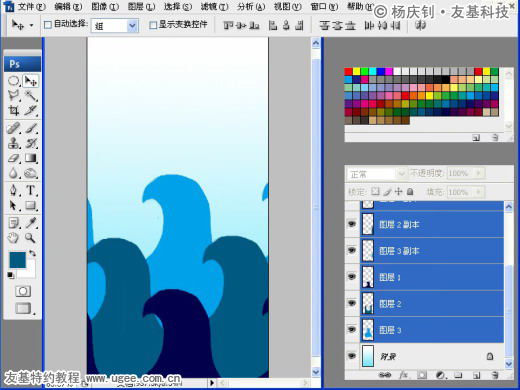
Task: Open the tool preset picker arrow
Action: (32, 25)
